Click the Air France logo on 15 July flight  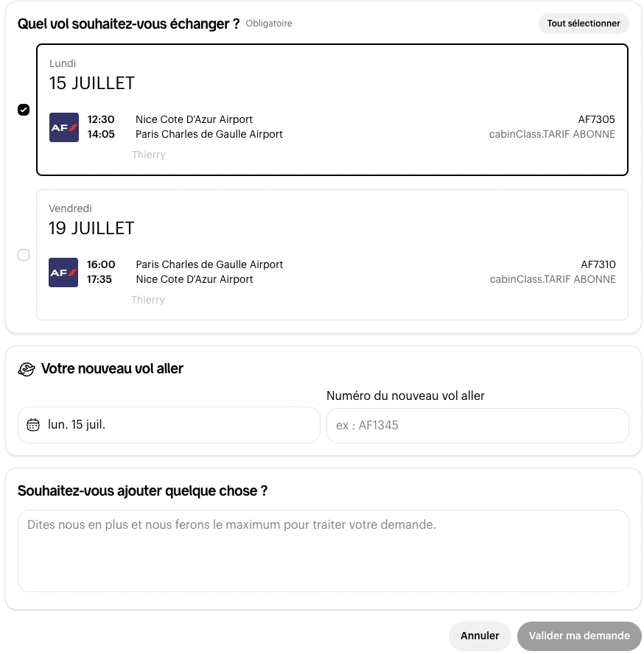click(64, 127)
